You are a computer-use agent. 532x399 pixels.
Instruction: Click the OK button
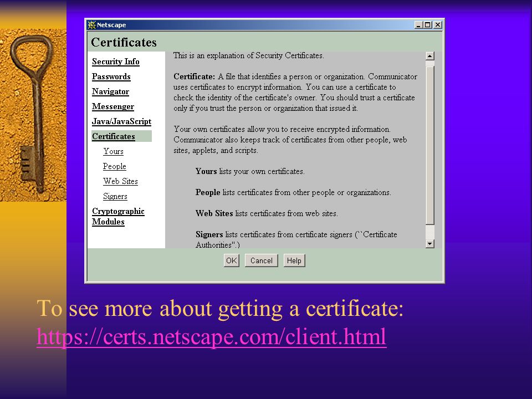point(232,260)
